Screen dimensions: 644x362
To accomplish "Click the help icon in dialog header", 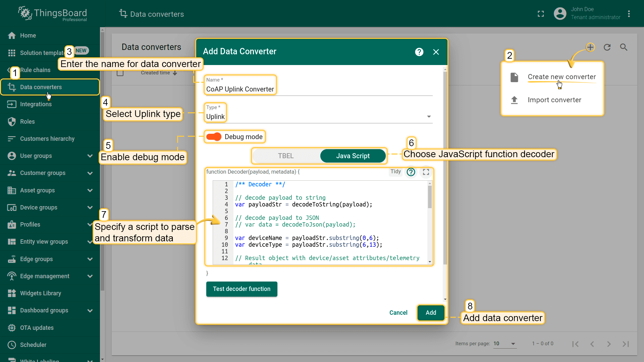I will (x=419, y=52).
